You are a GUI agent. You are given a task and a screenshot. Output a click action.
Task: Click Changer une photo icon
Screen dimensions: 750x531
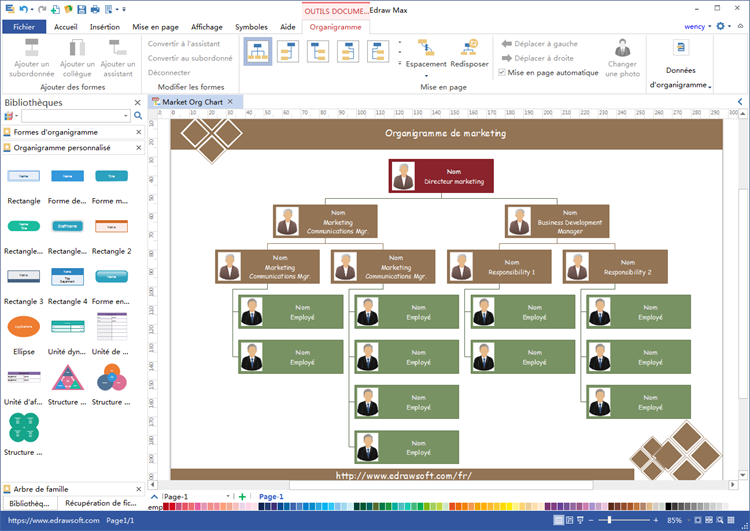click(x=621, y=57)
